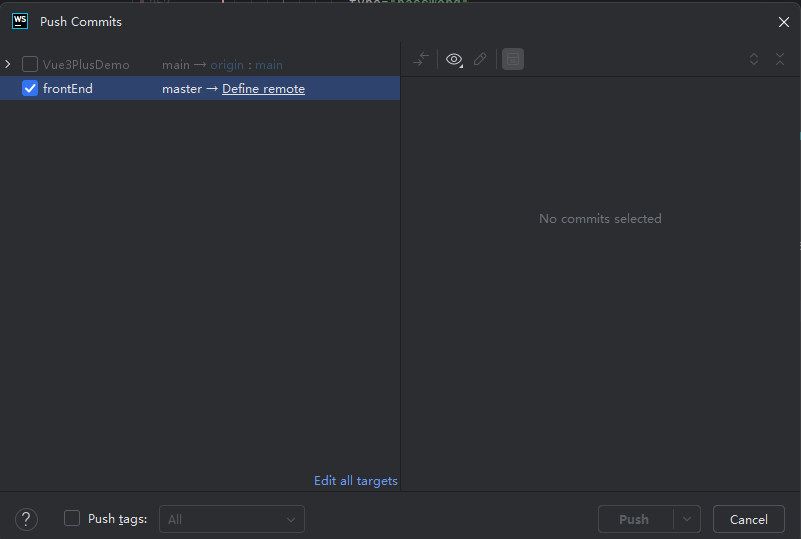Click the Define remote link
Image resolution: width=801 pixels, height=539 pixels.
[263, 88]
